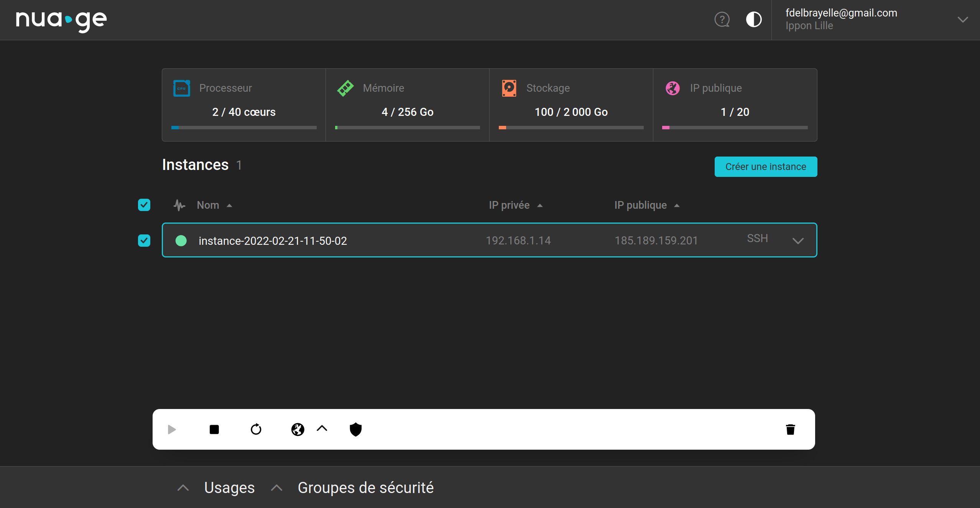
Task: Open the help icon
Action: click(x=722, y=20)
